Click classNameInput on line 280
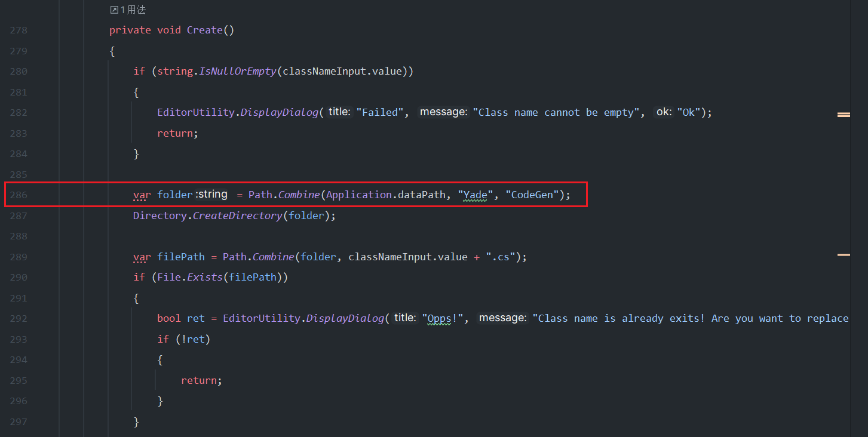Image resolution: width=868 pixels, height=437 pixels. [324, 71]
